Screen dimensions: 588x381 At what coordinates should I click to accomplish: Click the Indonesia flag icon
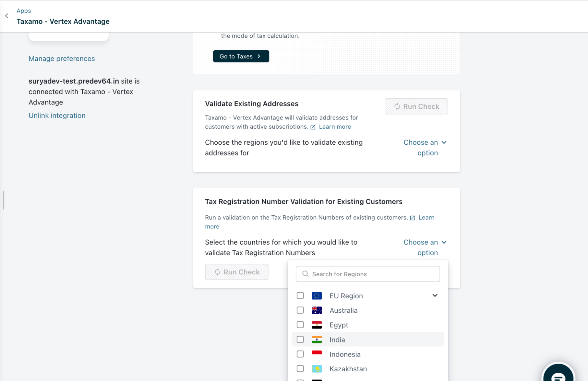(x=317, y=354)
